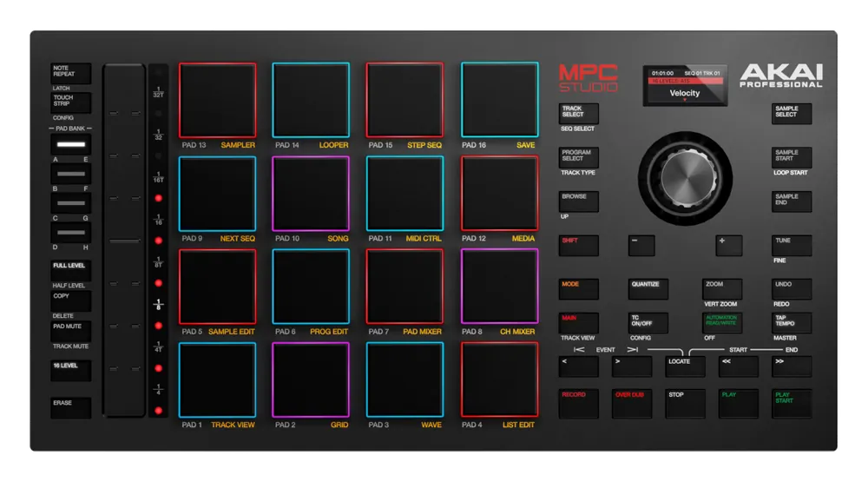Tap PAD 13 labeled SAMPLER
868x482 pixels.
click(x=218, y=100)
